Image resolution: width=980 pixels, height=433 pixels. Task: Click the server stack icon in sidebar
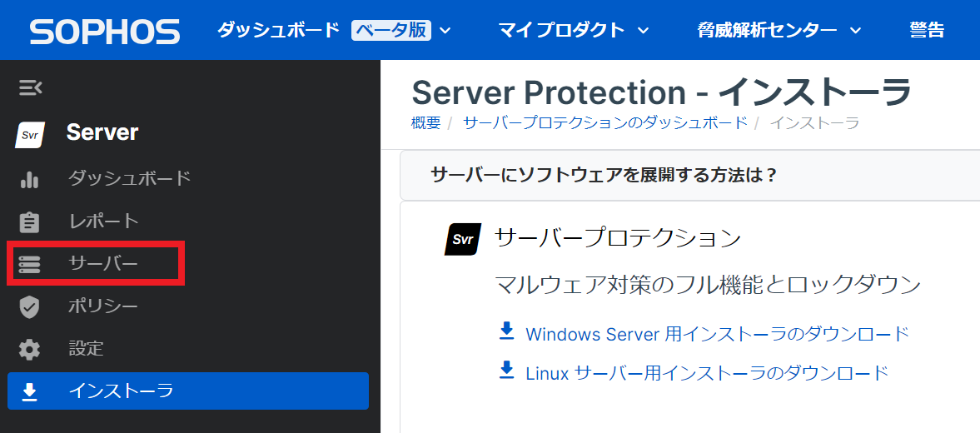click(30, 264)
